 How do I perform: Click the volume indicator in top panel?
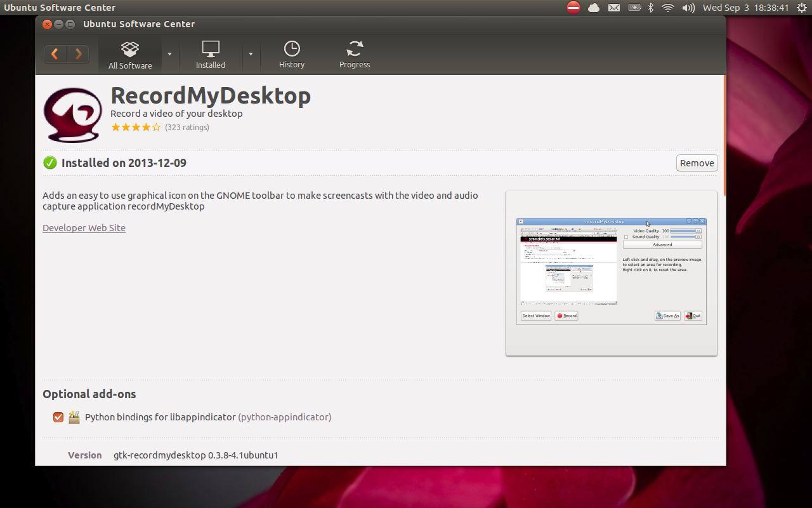pyautogui.click(x=688, y=8)
